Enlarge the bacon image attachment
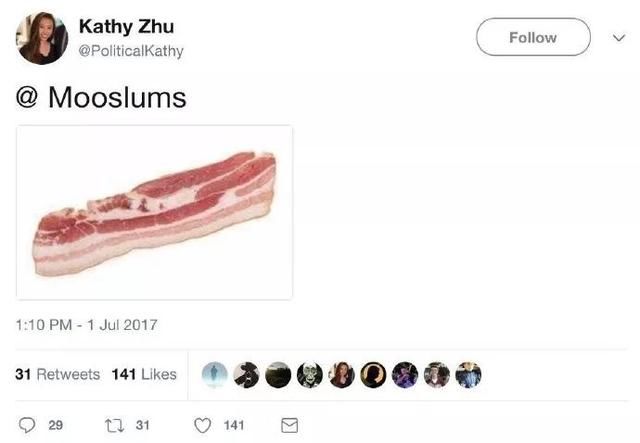Image resolution: width=640 pixels, height=443 pixels. [x=154, y=212]
